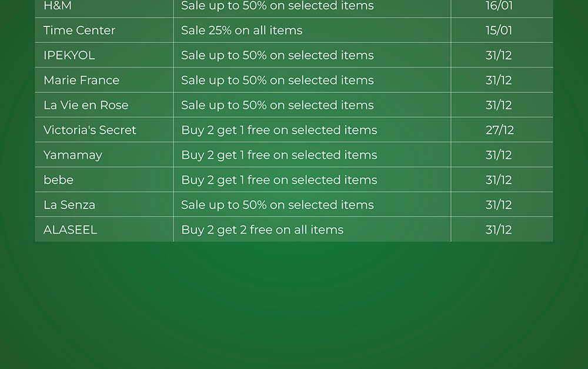Image resolution: width=588 pixels, height=369 pixels.
Task: Select the ALASEEL store cell
Action: pos(70,230)
